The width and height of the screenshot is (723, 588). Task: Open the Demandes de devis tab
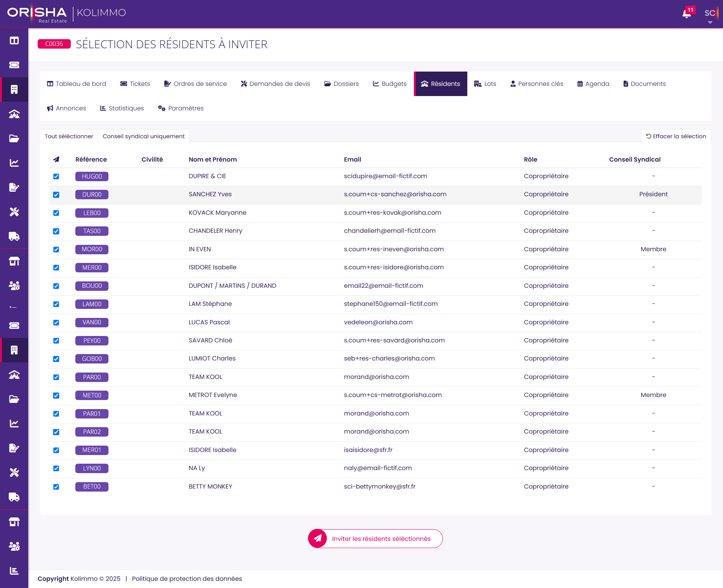(x=275, y=84)
